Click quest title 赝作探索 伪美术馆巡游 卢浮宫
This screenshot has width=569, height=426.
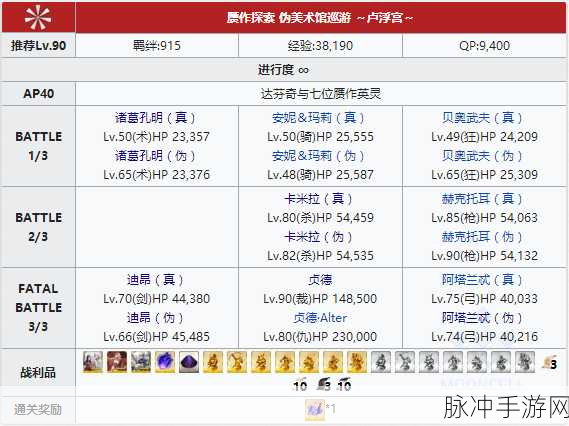click(x=320, y=17)
